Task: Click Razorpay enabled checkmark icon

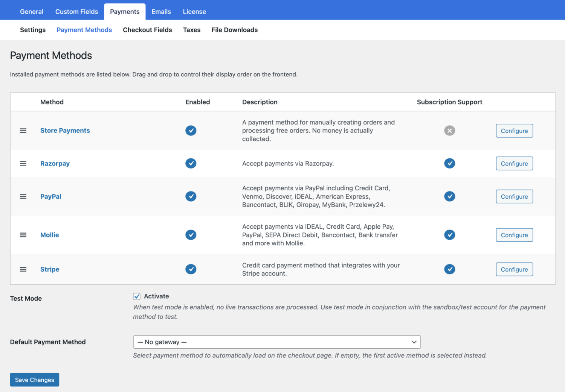Action: tap(191, 163)
